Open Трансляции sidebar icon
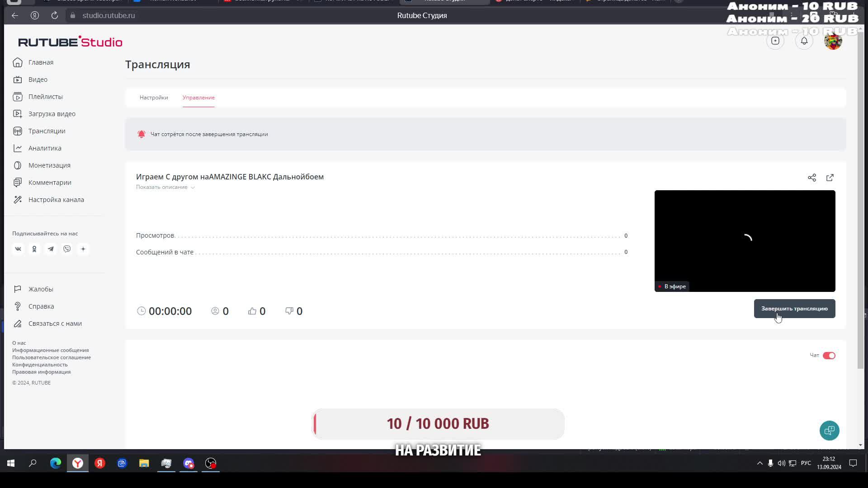The width and height of the screenshot is (868, 488). (x=18, y=131)
